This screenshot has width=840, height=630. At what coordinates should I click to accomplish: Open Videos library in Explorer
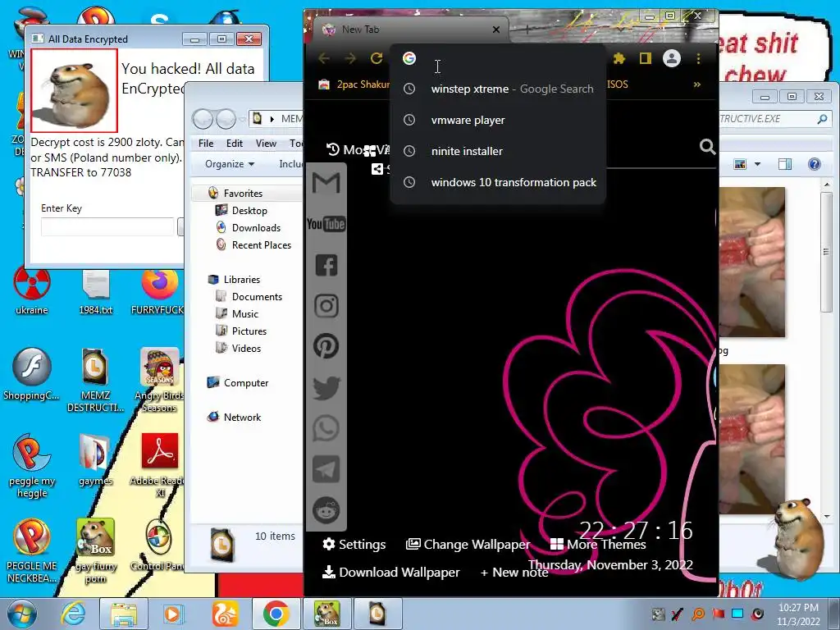tap(246, 348)
